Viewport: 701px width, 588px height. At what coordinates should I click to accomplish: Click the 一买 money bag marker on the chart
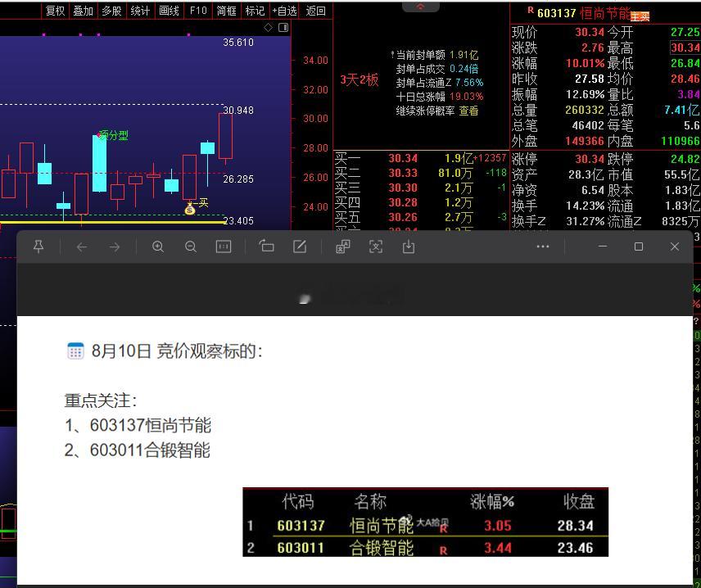pyautogui.click(x=190, y=208)
